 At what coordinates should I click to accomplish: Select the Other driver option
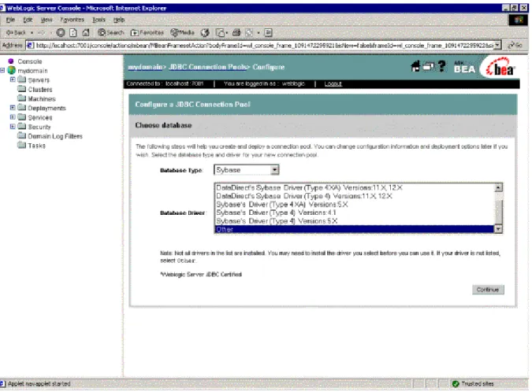(x=355, y=229)
